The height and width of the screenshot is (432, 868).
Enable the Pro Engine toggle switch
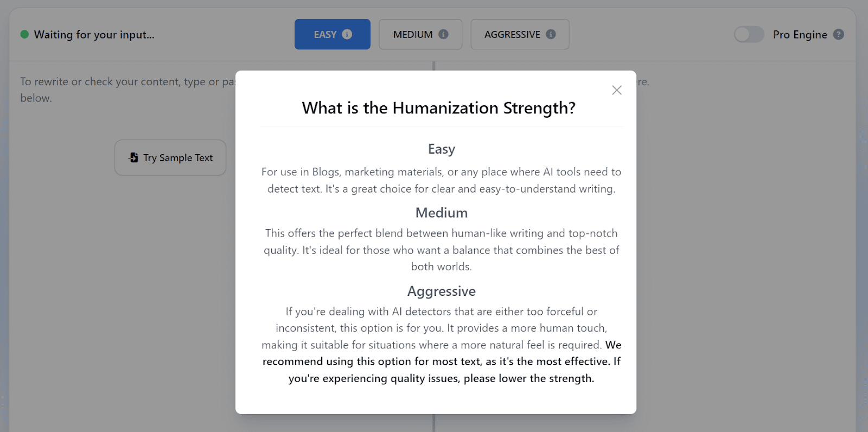click(x=749, y=34)
